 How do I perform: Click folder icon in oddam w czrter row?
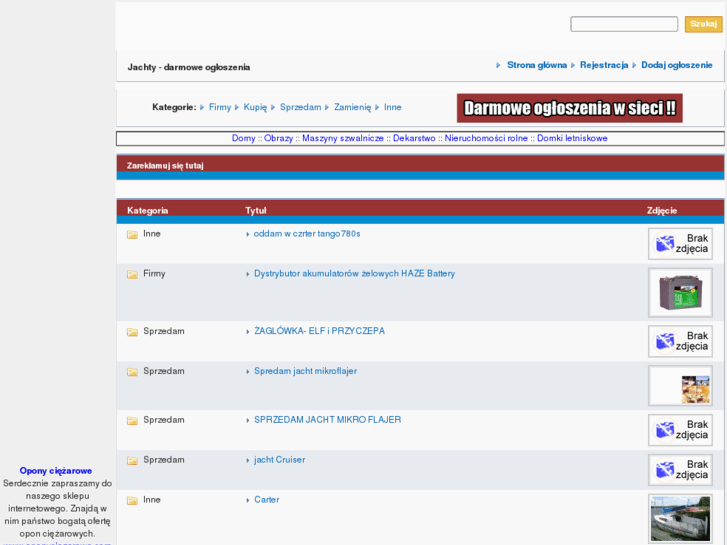132,234
